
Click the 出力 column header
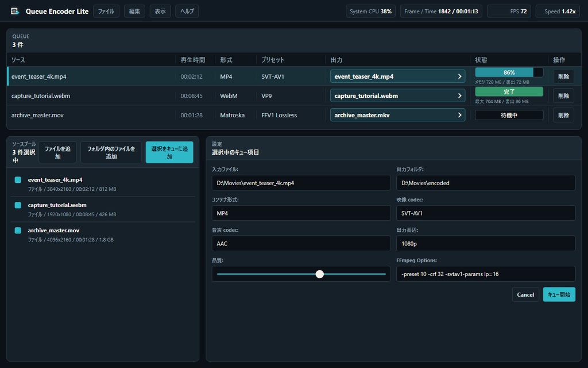[x=336, y=60]
